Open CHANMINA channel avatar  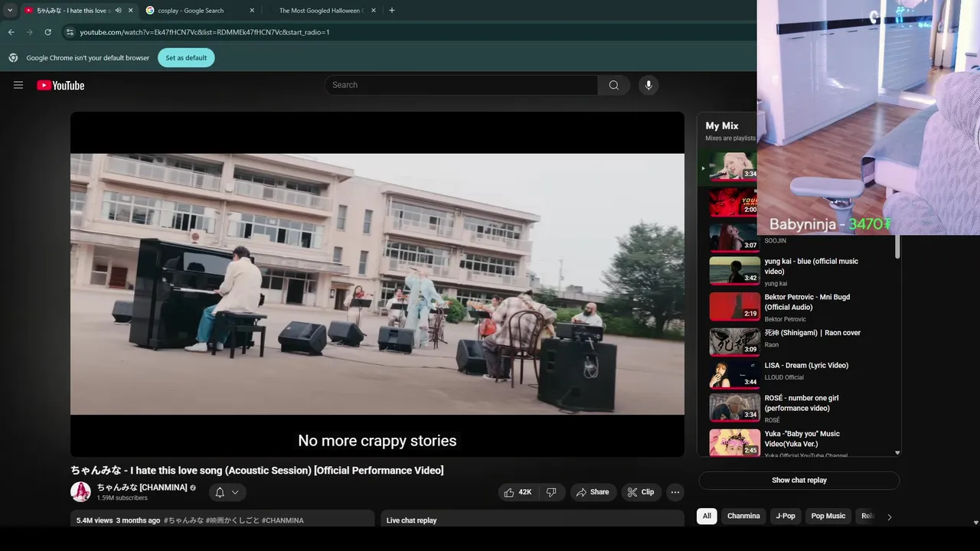[x=80, y=492]
